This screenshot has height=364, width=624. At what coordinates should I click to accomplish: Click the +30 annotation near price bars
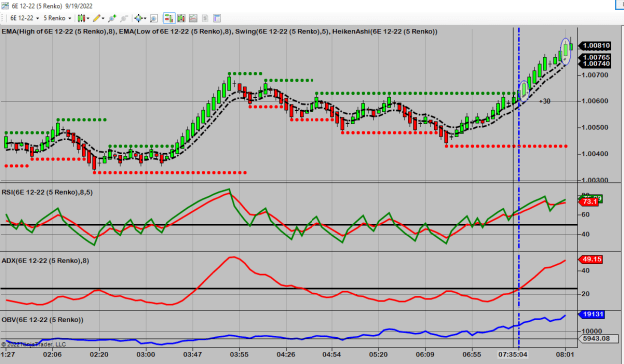[545, 101]
